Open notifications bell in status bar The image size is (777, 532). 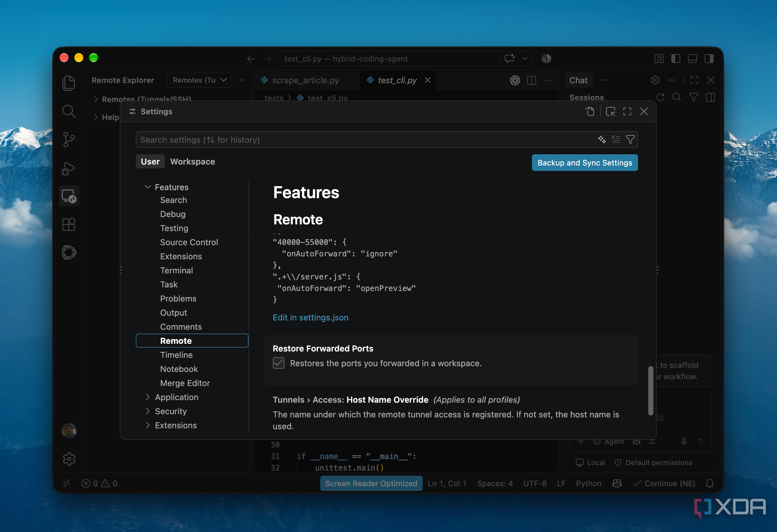pyautogui.click(x=710, y=483)
